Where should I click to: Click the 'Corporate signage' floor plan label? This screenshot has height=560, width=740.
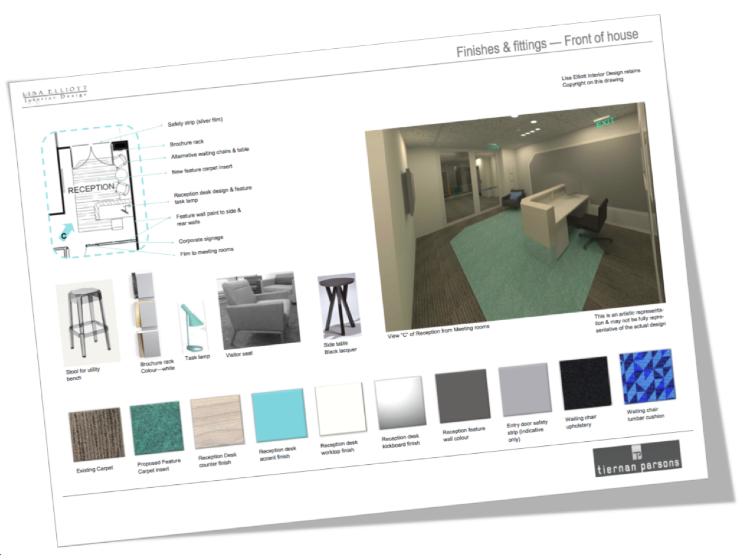[x=200, y=239]
